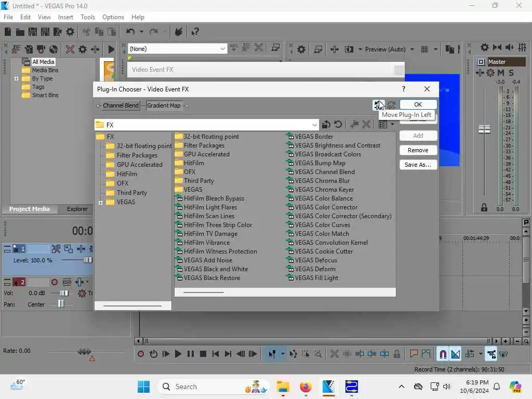Open the Tools menu
The height and width of the screenshot is (399, 532).
tap(88, 17)
